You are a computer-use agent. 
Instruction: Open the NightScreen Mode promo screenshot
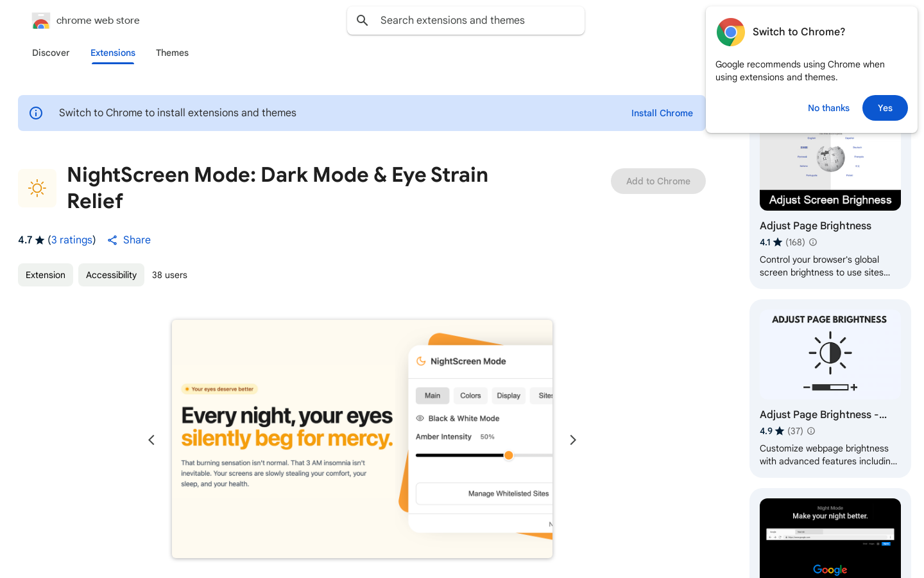coord(362,439)
